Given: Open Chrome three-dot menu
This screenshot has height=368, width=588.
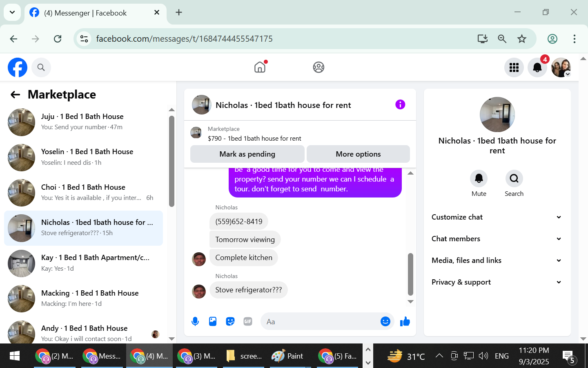Looking at the screenshot, I should coord(575,39).
